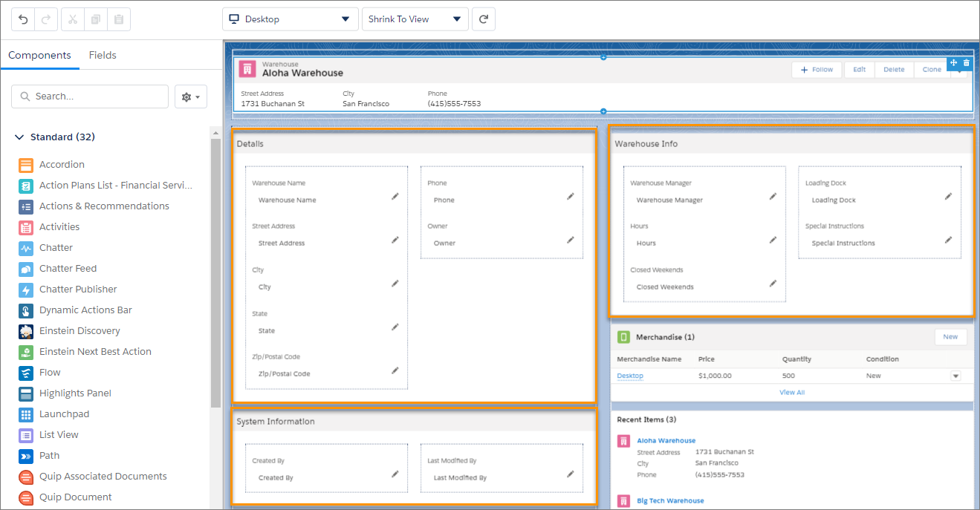Click the Refresh canvas icon
980x510 pixels.
(484, 19)
